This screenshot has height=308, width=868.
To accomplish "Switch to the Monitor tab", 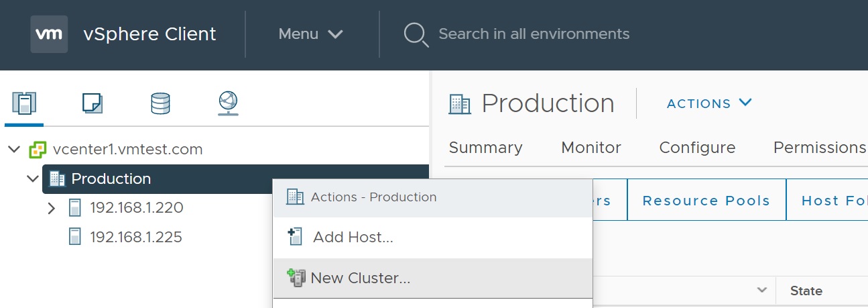I will click(x=591, y=148).
